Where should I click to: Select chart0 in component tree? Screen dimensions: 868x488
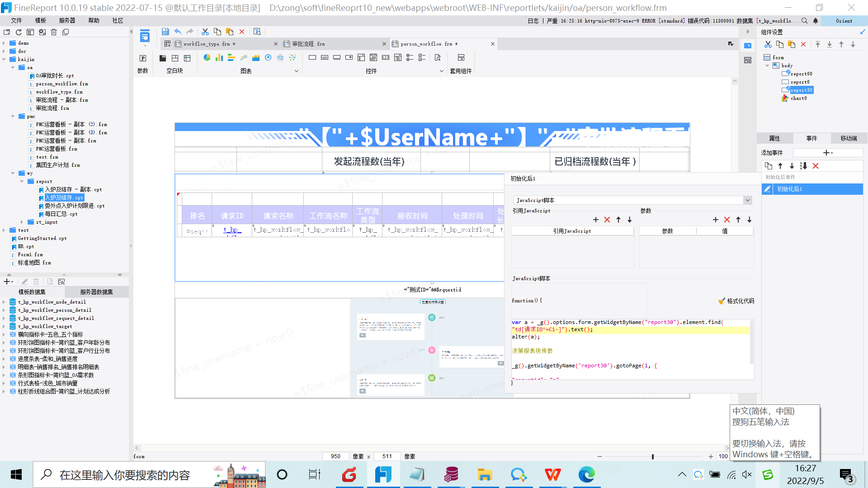click(x=798, y=98)
